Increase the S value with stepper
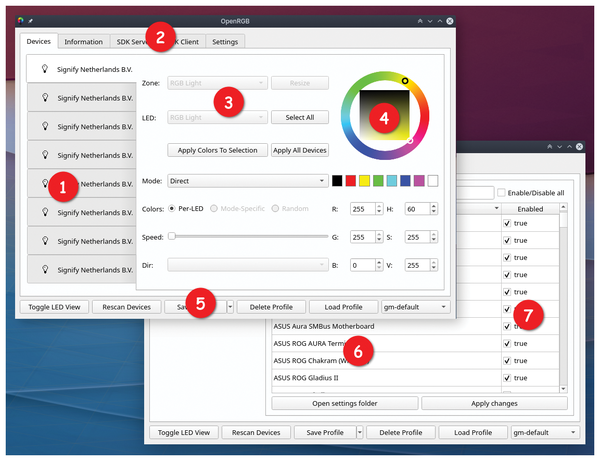Viewport: 600px width, 461px height. [x=434, y=235]
